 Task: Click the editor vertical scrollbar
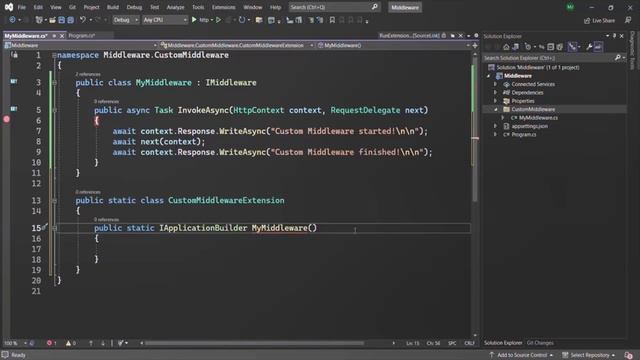pos(475,129)
